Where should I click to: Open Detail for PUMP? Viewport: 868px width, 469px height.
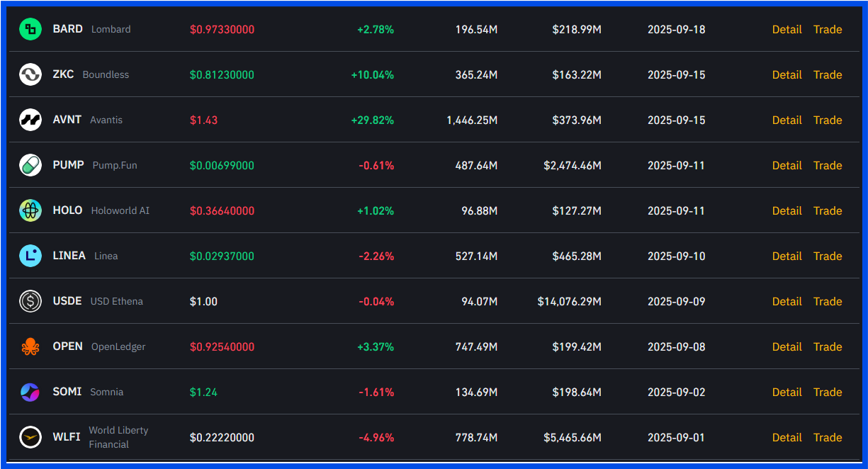coord(787,165)
